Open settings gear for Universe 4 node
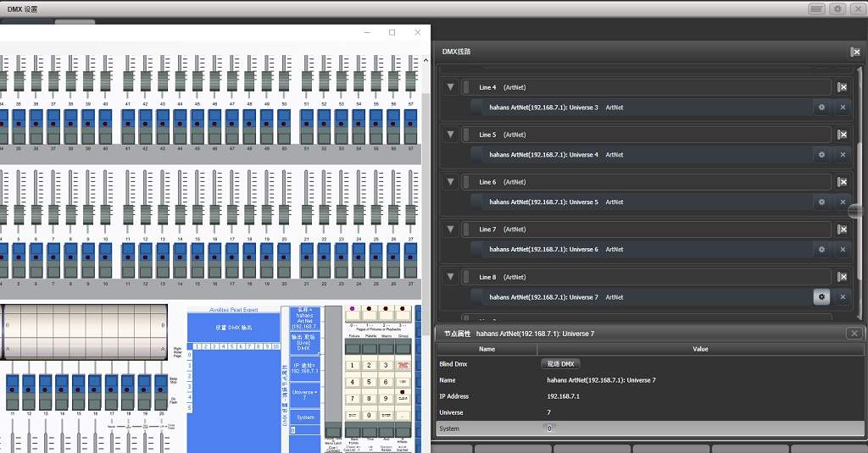 click(821, 155)
